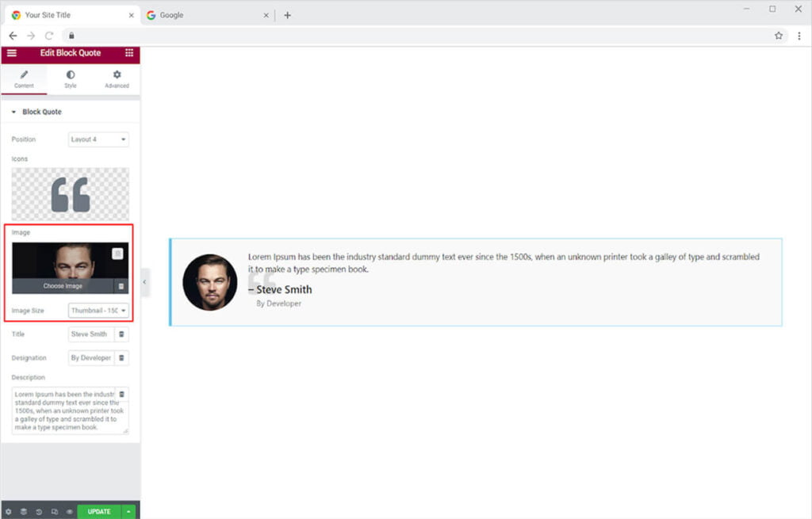Open the Position Layout 4 dropdown
Image resolution: width=812 pixels, height=519 pixels.
98,139
